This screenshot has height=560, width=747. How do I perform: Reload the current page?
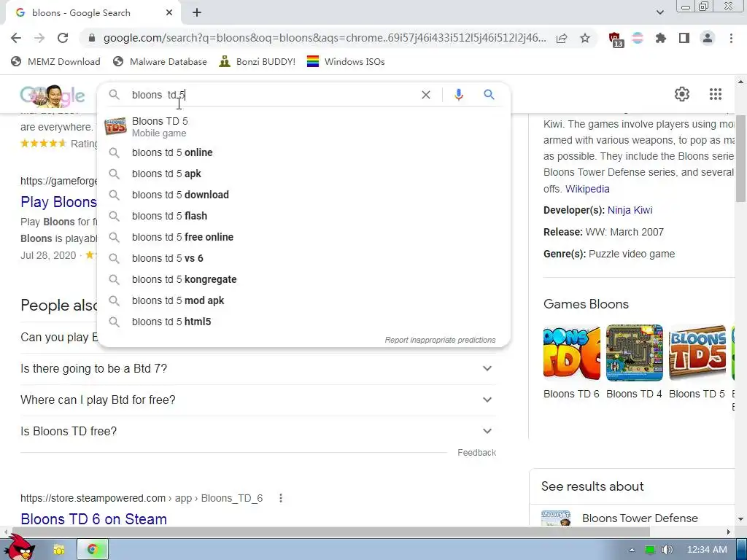[63, 38]
